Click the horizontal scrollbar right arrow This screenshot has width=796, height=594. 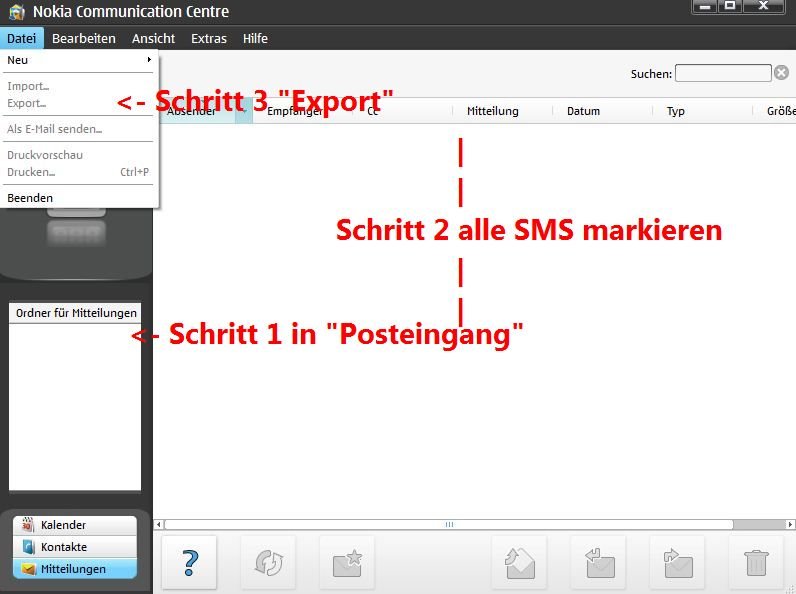pyautogui.click(x=790, y=524)
